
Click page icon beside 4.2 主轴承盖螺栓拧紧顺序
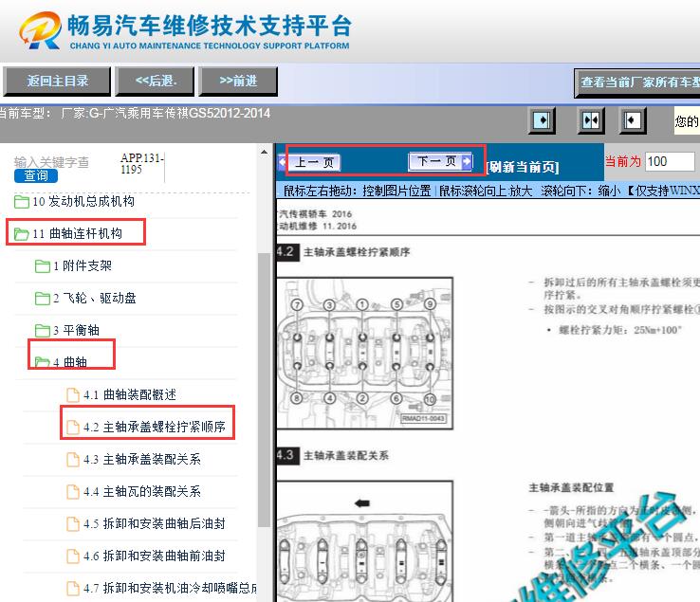coord(73,428)
